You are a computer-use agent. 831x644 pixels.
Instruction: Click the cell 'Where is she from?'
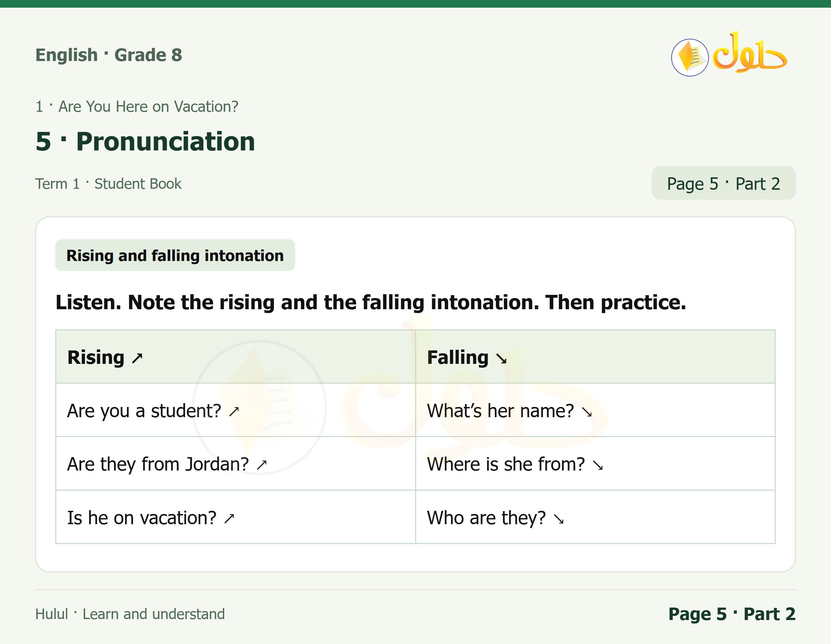pyautogui.click(x=595, y=464)
